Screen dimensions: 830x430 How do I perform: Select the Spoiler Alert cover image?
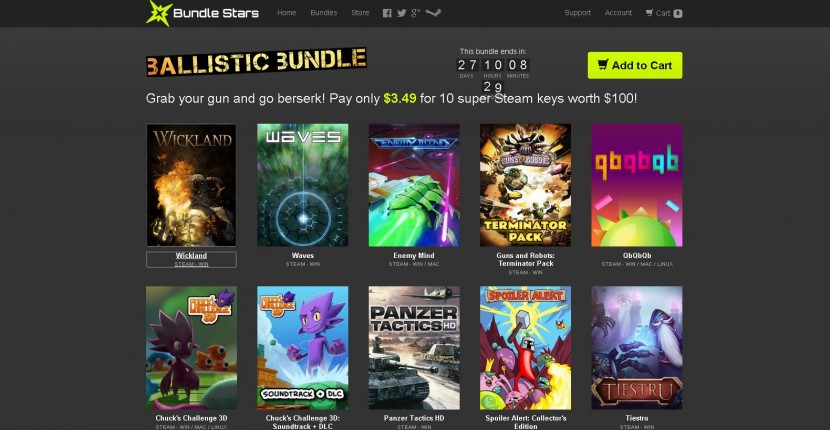click(526, 348)
